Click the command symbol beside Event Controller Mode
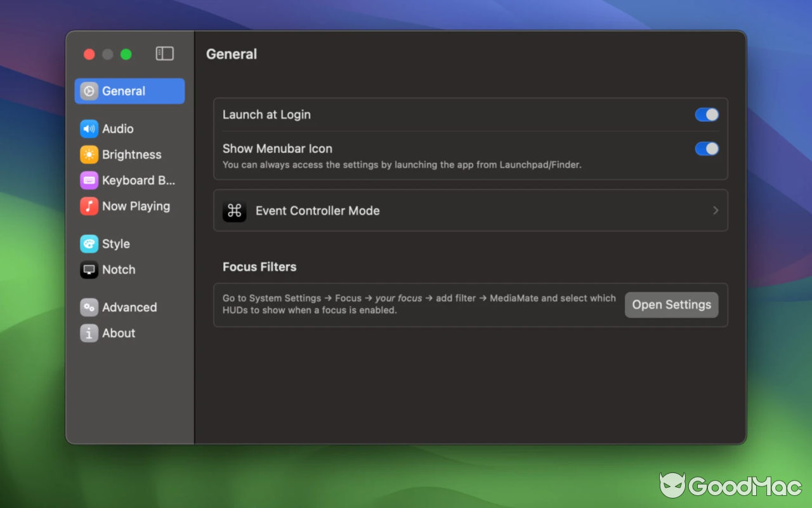The width and height of the screenshot is (812, 508). pyautogui.click(x=234, y=211)
